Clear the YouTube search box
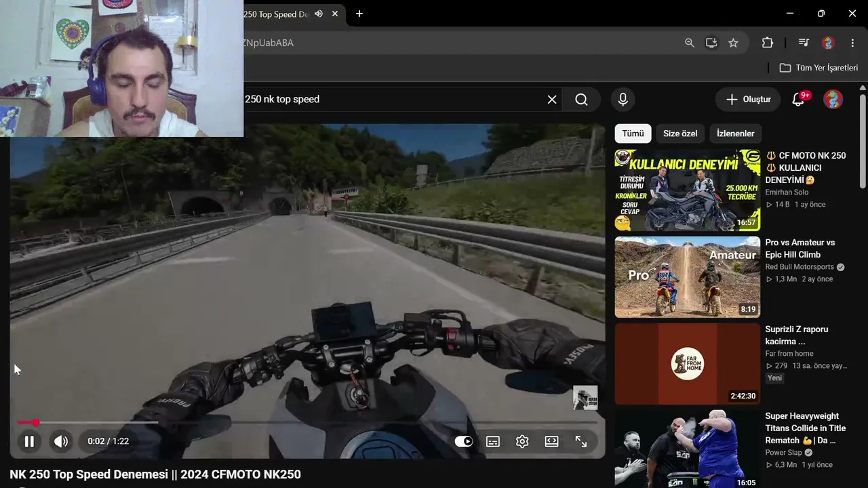The width and height of the screenshot is (868, 488). [x=552, y=100]
